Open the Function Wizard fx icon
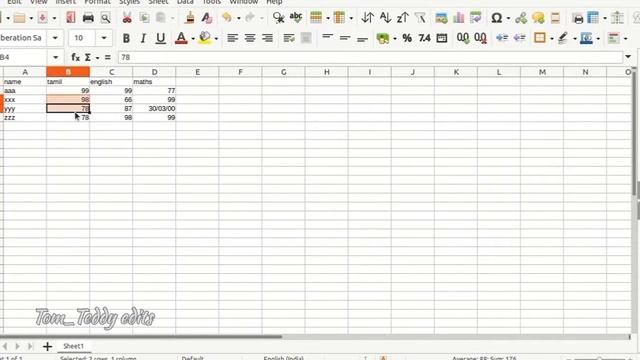 76,58
